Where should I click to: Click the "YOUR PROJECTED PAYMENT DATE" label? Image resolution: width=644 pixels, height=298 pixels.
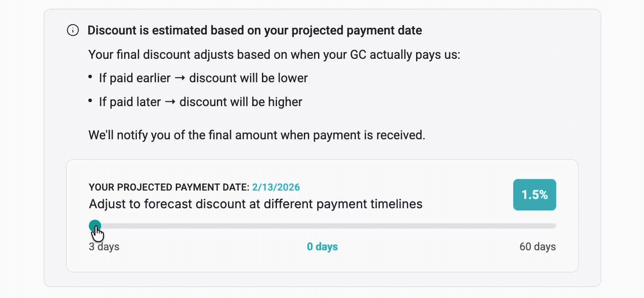tap(169, 187)
